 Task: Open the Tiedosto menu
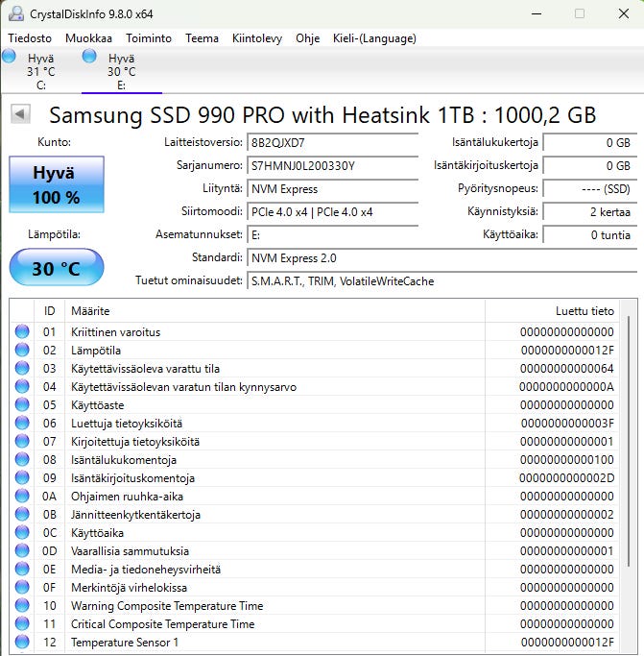(31, 38)
